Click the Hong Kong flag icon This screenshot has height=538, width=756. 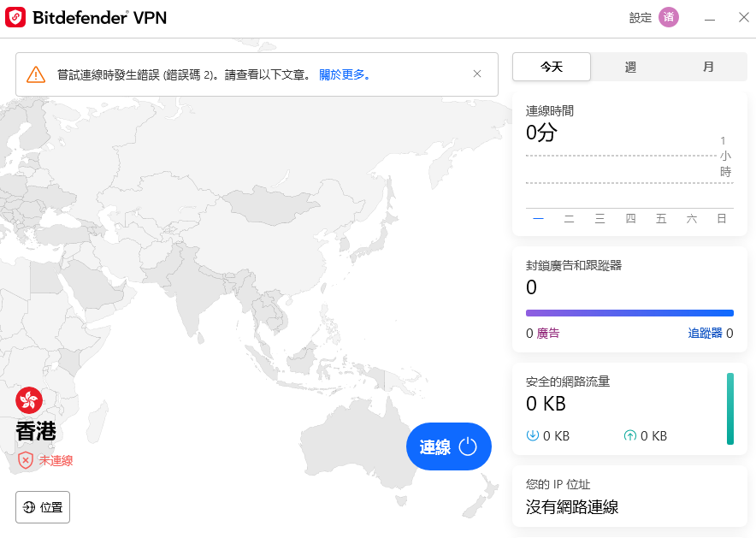click(x=29, y=400)
